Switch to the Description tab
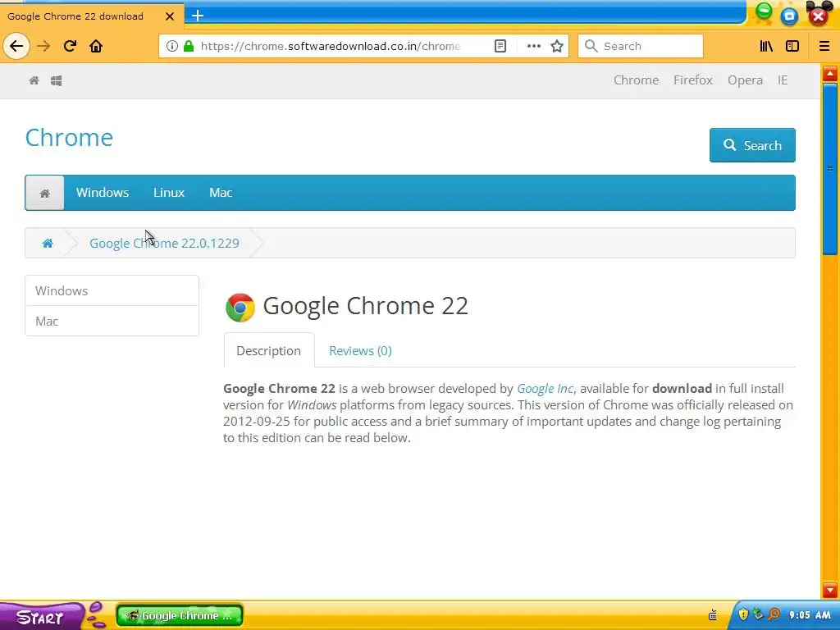The width and height of the screenshot is (840, 630). point(268,350)
